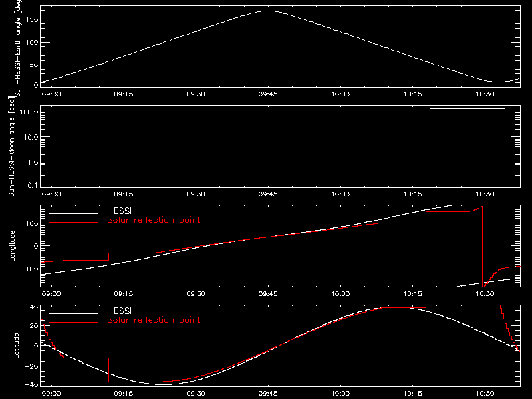The height and width of the screenshot is (399, 532).
Task: Click 10.0 tick on Moon angle axis
Action: tap(31, 137)
